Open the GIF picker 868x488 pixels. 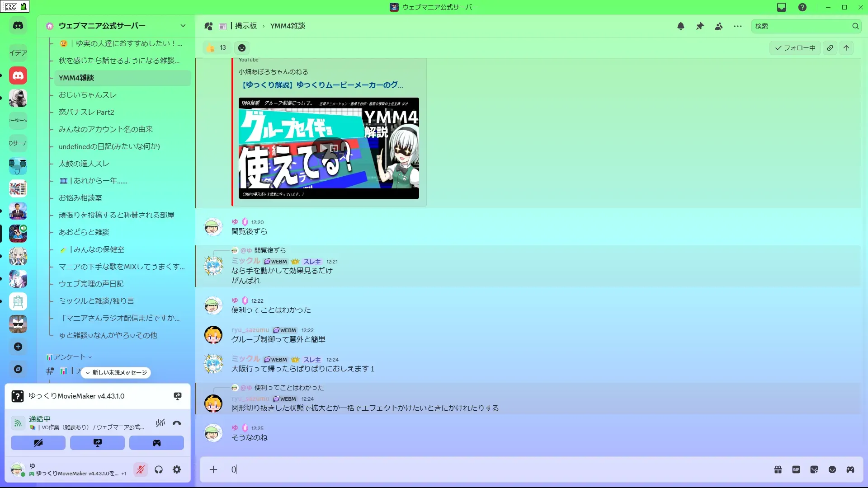click(x=796, y=469)
